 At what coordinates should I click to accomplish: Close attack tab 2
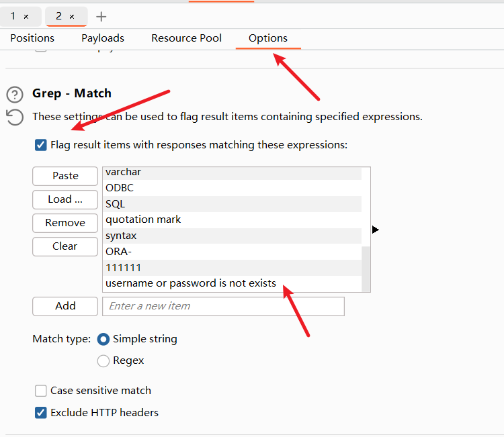[72, 16]
